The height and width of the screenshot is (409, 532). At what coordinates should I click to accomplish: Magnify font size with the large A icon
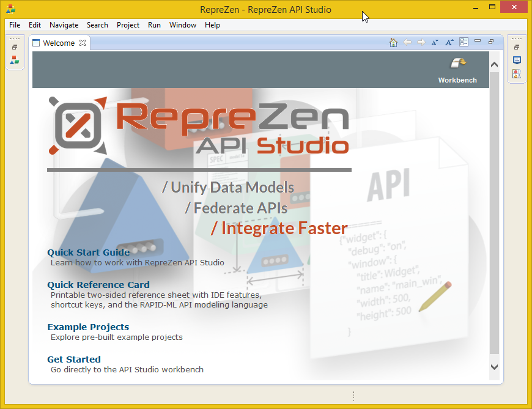(x=449, y=42)
